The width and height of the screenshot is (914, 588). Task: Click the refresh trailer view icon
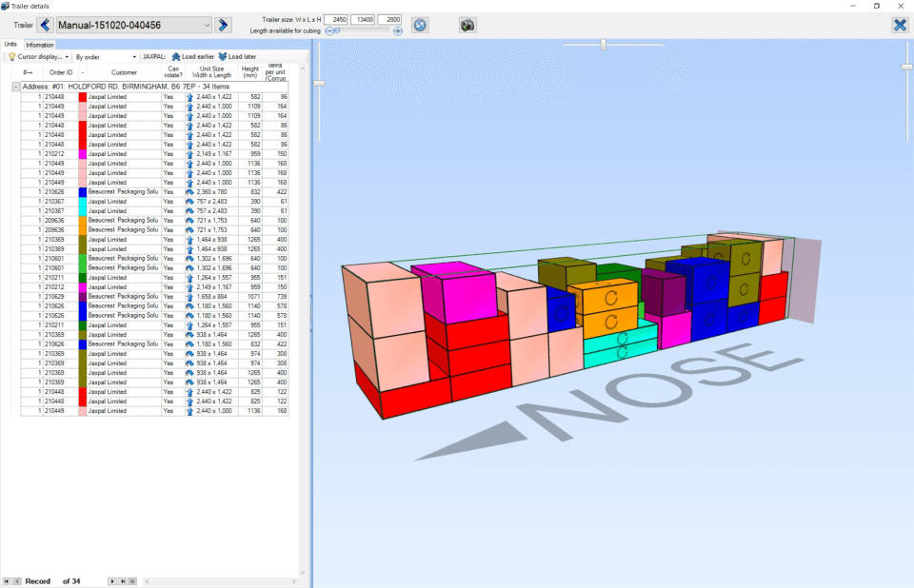click(x=420, y=25)
